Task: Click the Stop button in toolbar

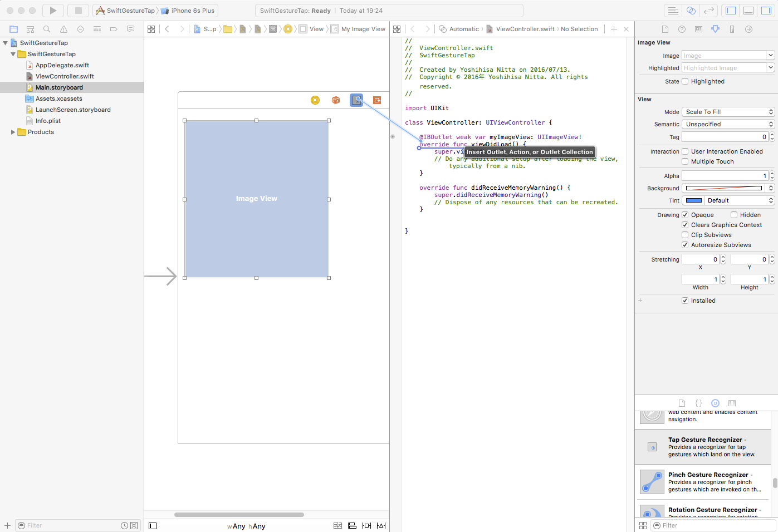Action: (78, 11)
